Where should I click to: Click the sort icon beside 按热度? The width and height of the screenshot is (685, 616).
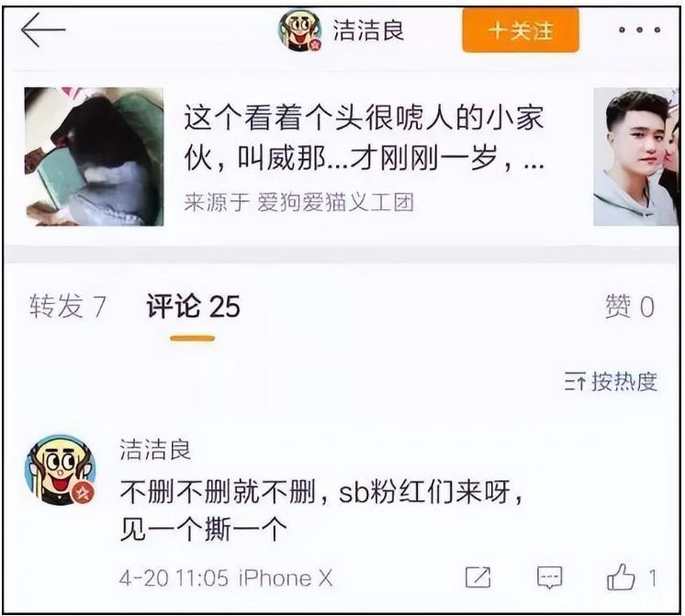click(575, 382)
